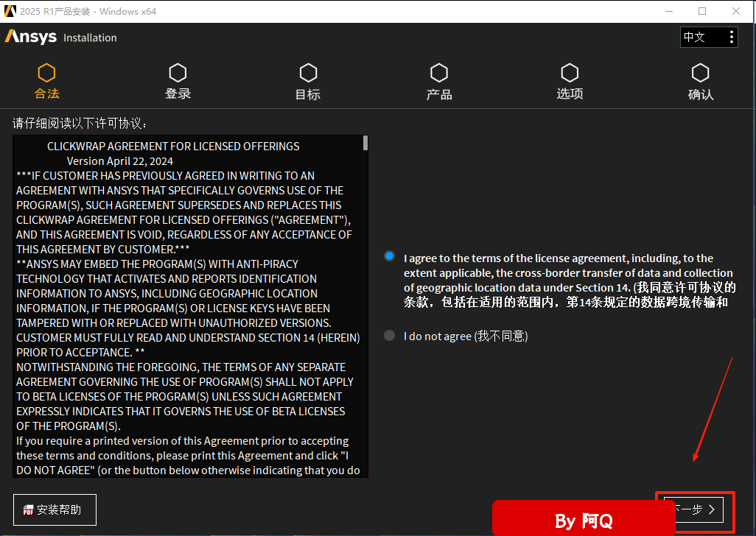Click the 选项 step hexagon icon

[x=570, y=73]
